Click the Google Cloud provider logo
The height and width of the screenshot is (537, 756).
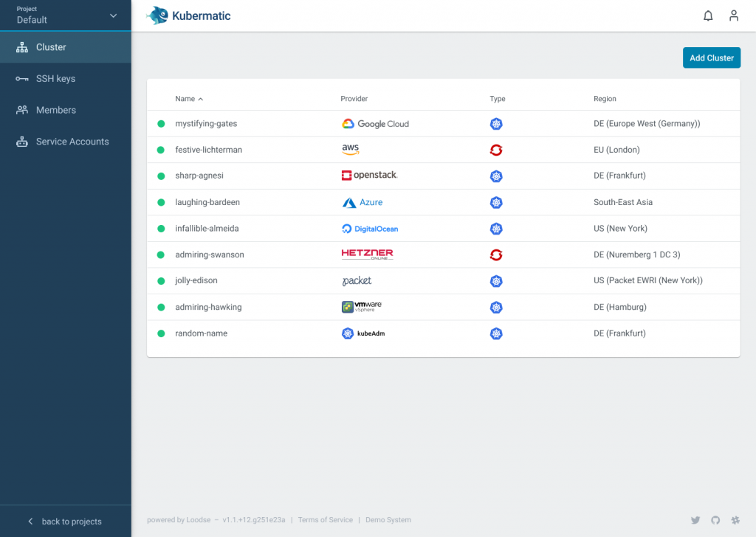[375, 124]
